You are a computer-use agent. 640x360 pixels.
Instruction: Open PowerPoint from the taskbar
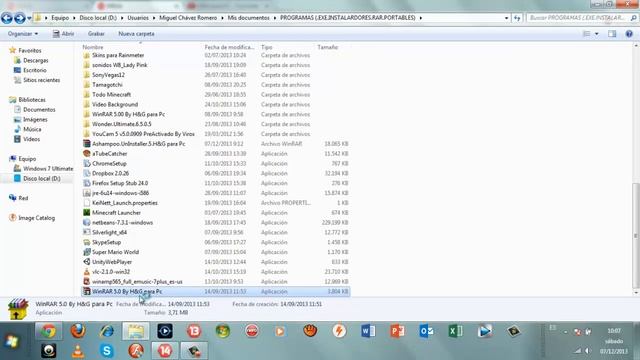click(x=397, y=331)
